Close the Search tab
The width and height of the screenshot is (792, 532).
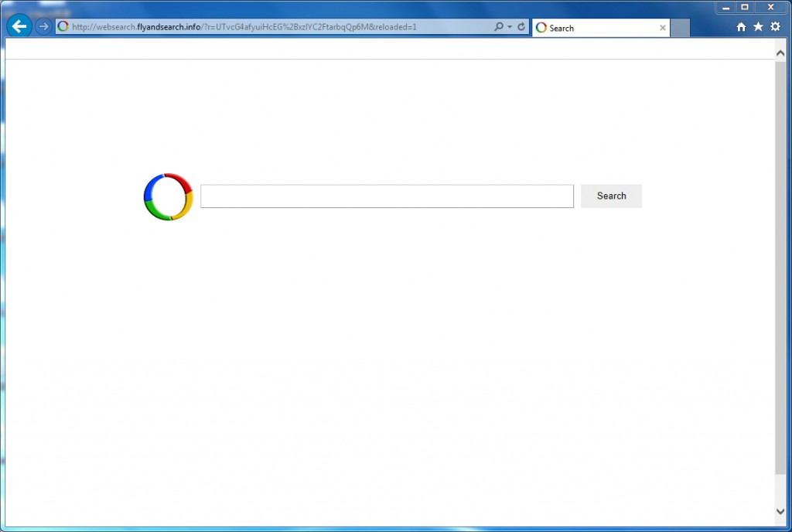coord(663,28)
